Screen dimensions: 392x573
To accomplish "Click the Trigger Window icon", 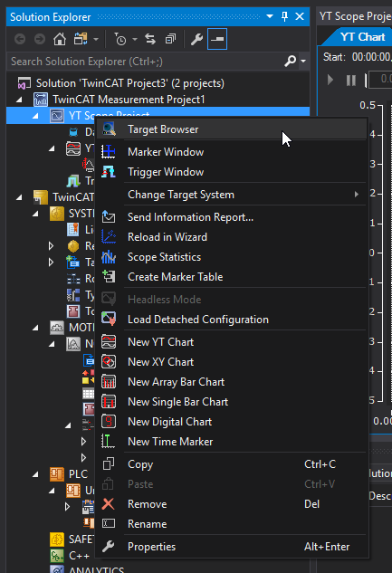I will [109, 172].
